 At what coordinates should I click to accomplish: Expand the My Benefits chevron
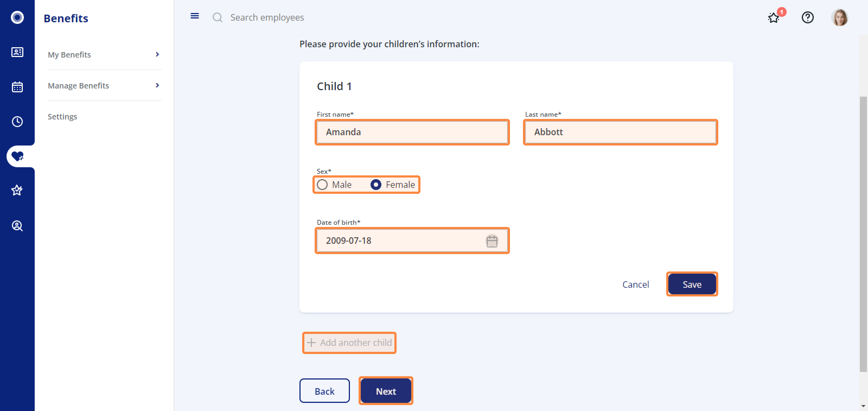point(157,54)
